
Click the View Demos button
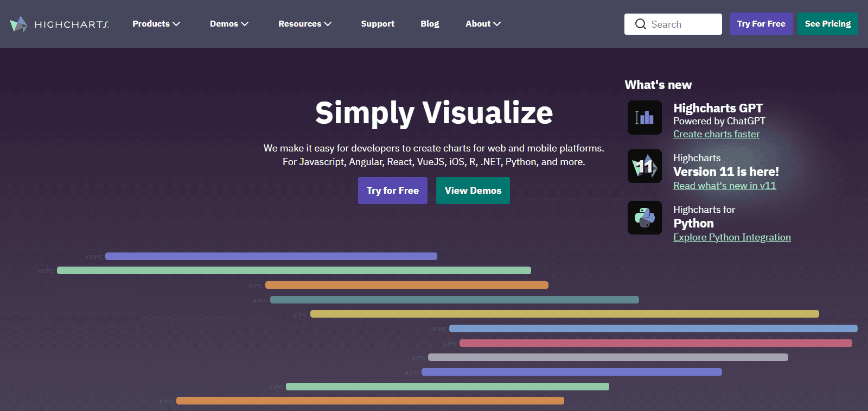click(473, 191)
